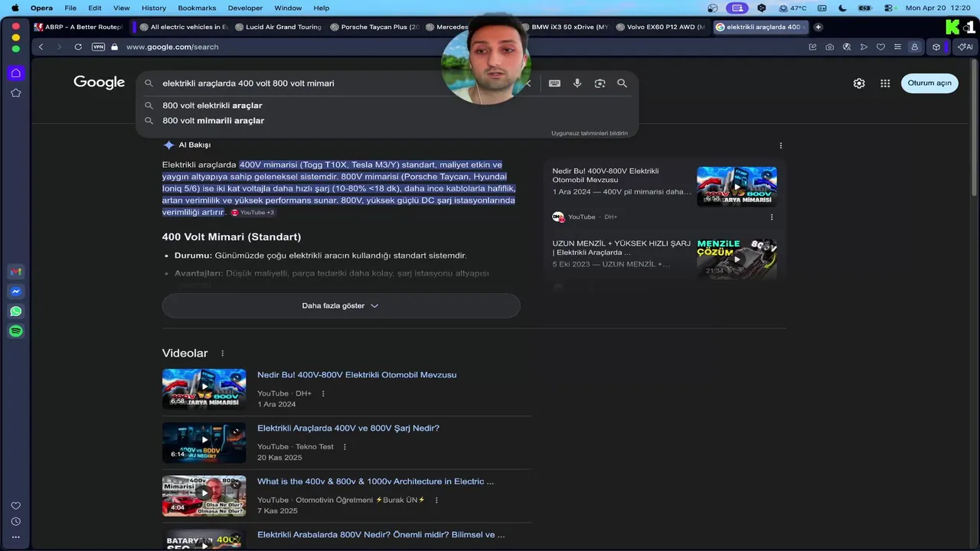
Task: Open the extensions cube icon
Action: (x=936, y=47)
